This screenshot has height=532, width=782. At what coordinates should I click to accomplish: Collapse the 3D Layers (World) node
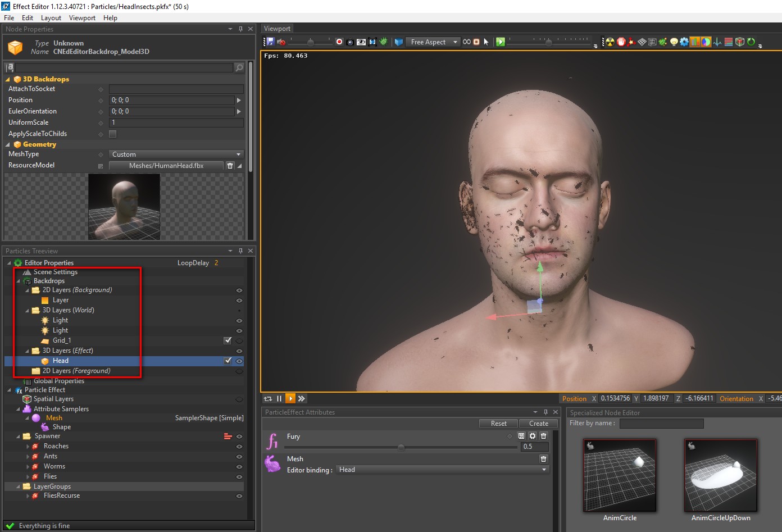pos(27,311)
